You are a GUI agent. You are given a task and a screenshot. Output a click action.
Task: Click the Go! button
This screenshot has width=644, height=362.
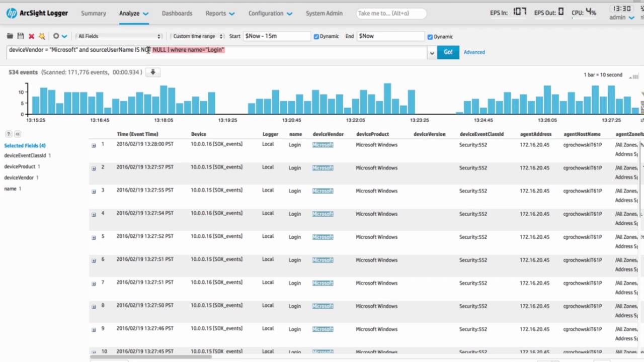pyautogui.click(x=448, y=52)
